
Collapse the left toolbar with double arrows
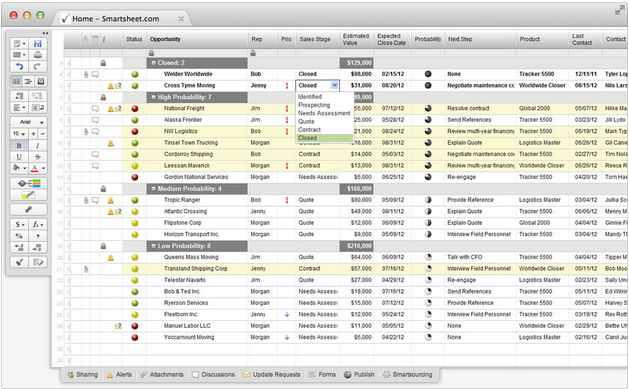click(x=45, y=33)
